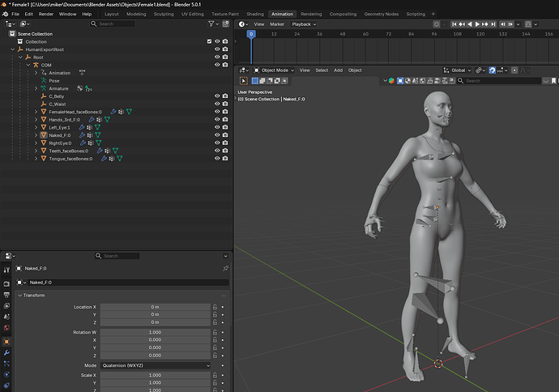Open the rotation Mode Quaternion dropdown
The height and width of the screenshot is (392, 559).
point(155,365)
